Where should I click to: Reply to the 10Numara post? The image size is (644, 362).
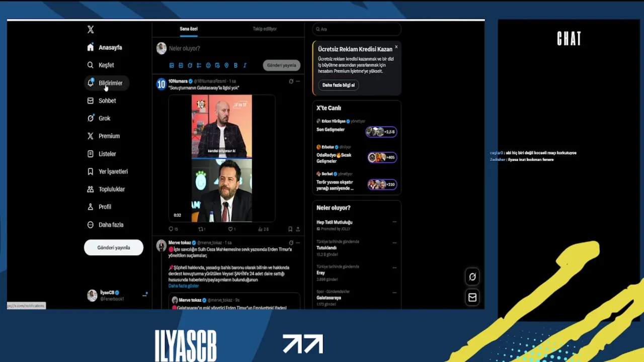click(173, 229)
